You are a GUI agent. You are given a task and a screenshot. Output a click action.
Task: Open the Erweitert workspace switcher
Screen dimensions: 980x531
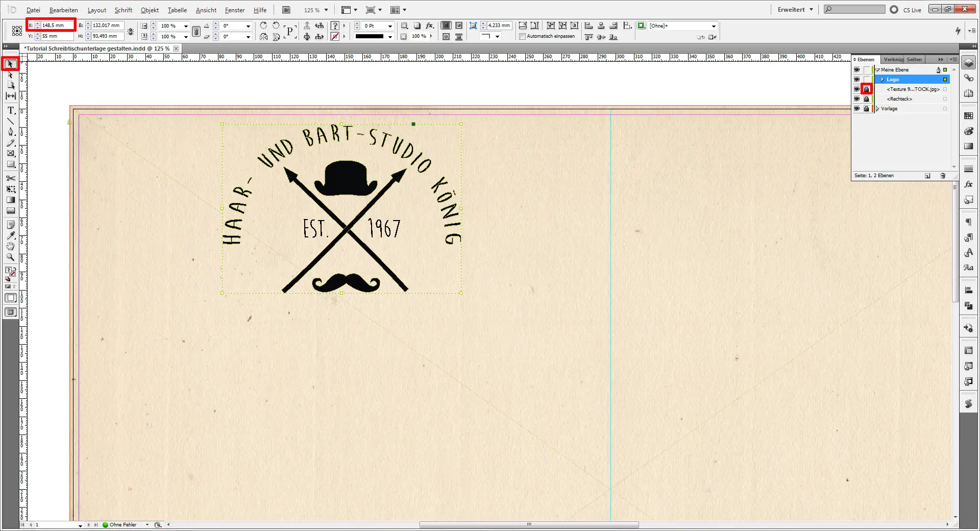795,10
